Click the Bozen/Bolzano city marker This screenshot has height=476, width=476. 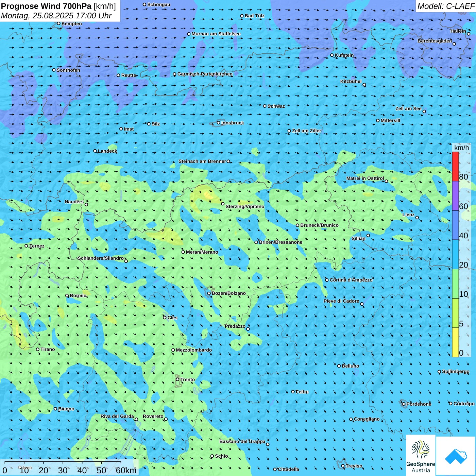(x=209, y=293)
